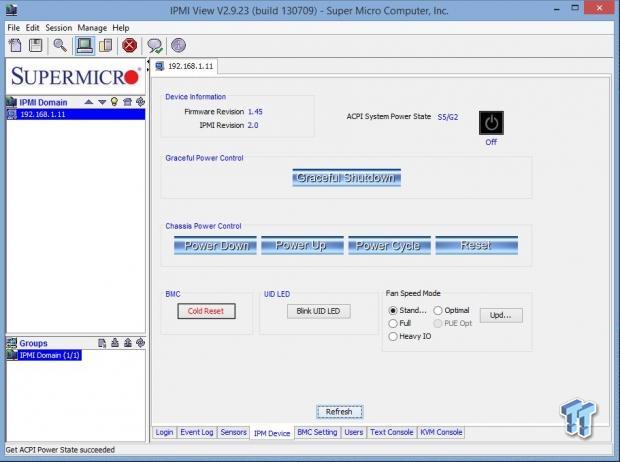Click the diamond target icon in IPMI Domain header
Screen dimensions: 620x462
click(140, 102)
